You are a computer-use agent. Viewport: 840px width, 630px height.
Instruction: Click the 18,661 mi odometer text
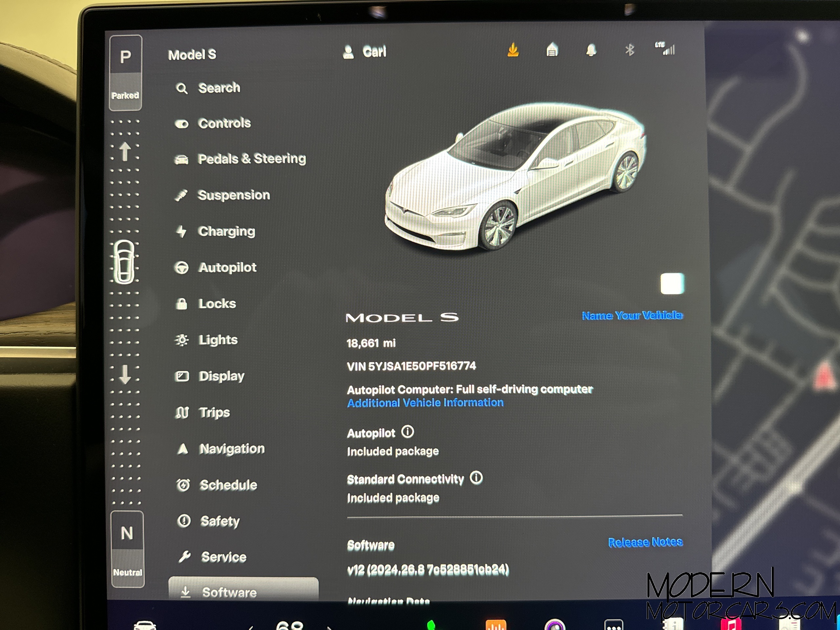(371, 343)
